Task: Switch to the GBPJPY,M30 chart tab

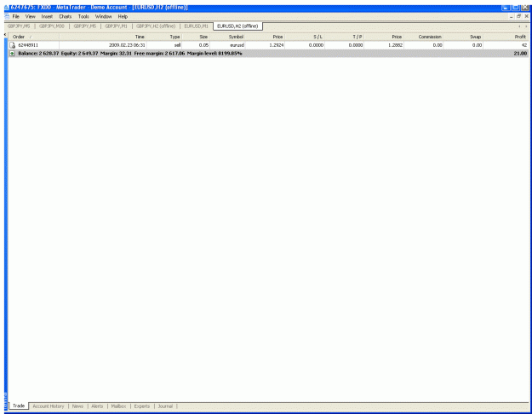Action: (x=52, y=26)
